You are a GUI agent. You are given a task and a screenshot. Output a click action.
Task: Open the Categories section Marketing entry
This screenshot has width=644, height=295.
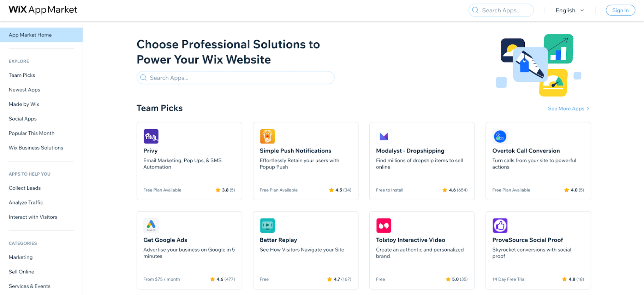[x=20, y=257]
